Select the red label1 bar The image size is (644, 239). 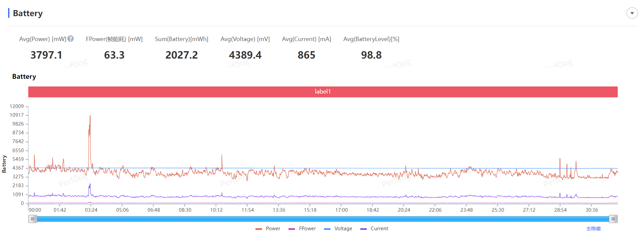pos(323,92)
